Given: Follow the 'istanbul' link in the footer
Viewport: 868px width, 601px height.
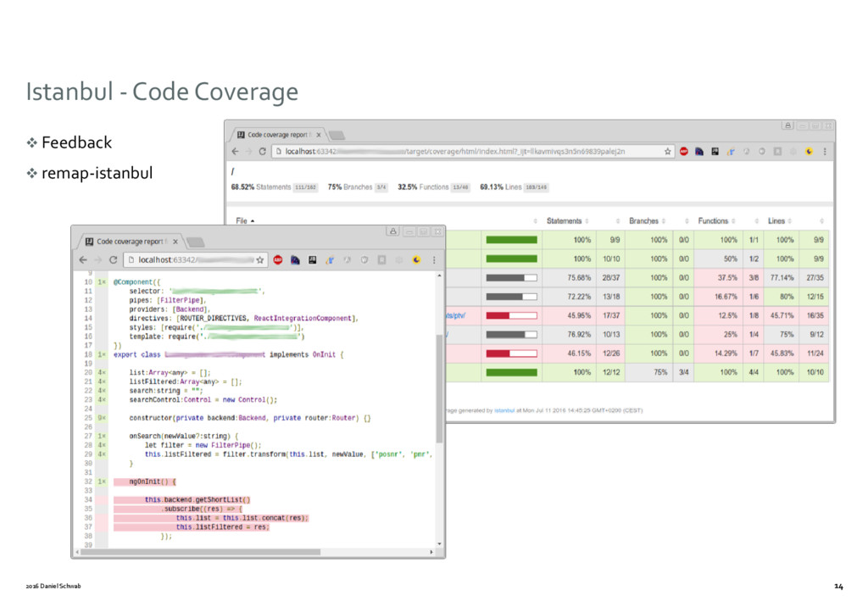Looking at the screenshot, I should coord(504,410).
